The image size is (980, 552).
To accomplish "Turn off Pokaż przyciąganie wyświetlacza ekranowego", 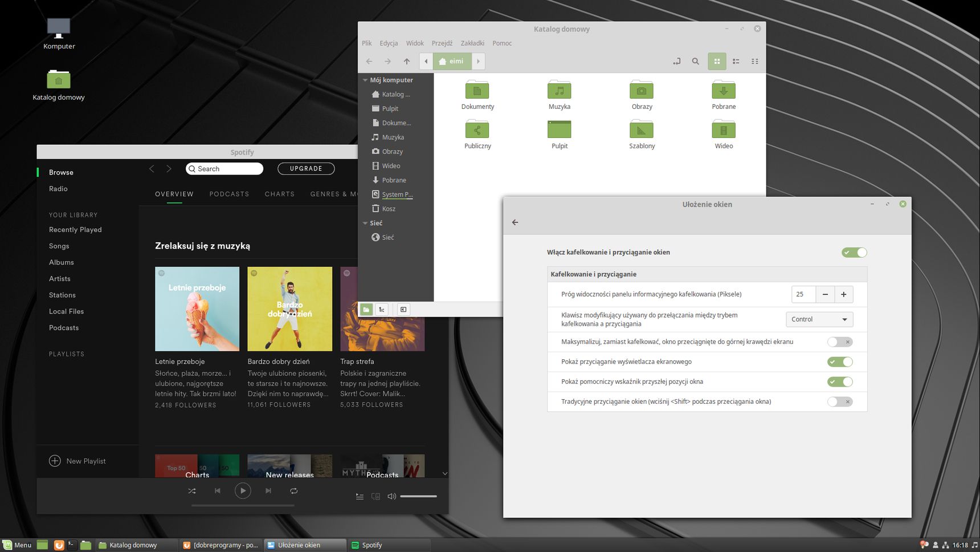I will pos(840,362).
